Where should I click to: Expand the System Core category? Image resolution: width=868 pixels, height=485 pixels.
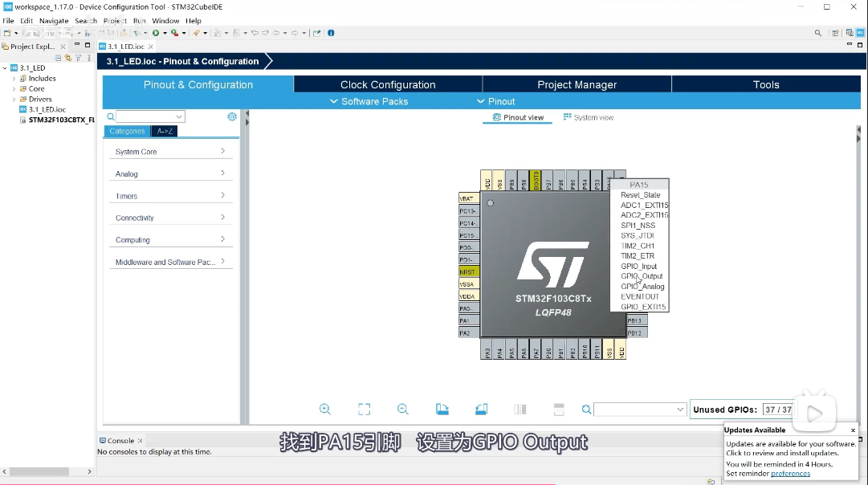click(x=169, y=152)
